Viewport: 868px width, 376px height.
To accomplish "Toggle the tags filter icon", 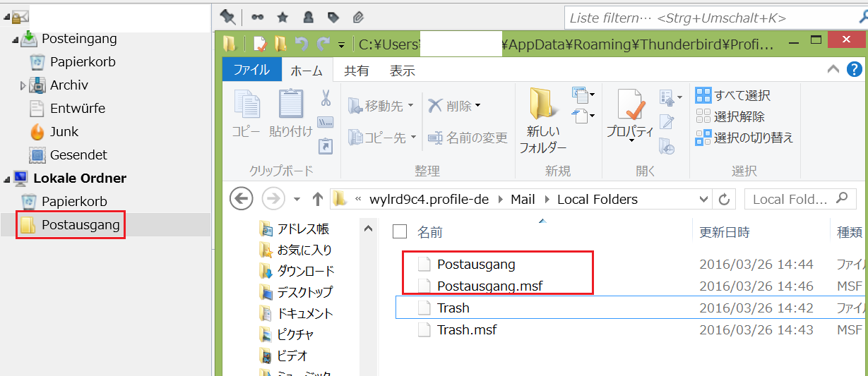I will [x=333, y=17].
